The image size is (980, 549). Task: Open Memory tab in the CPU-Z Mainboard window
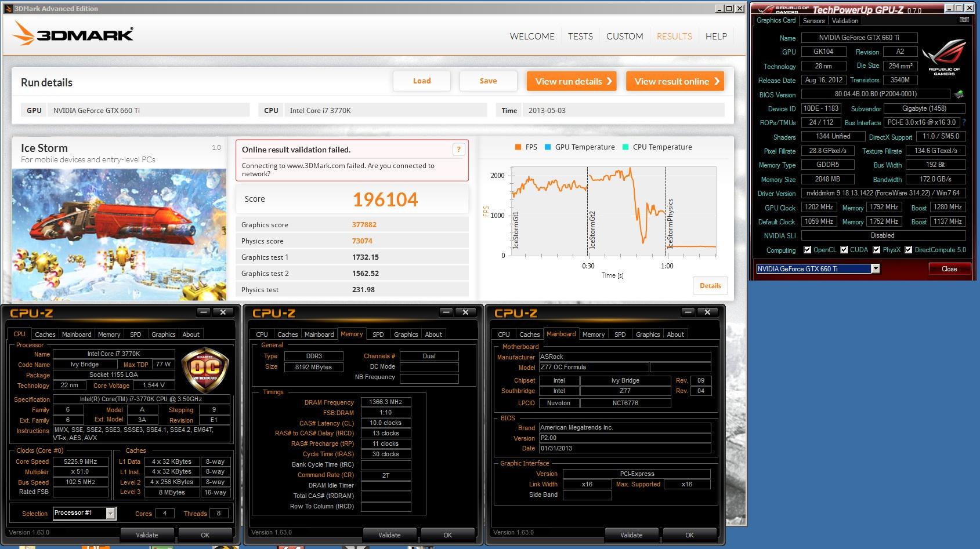pyautogui.click(x=593, y=335)
